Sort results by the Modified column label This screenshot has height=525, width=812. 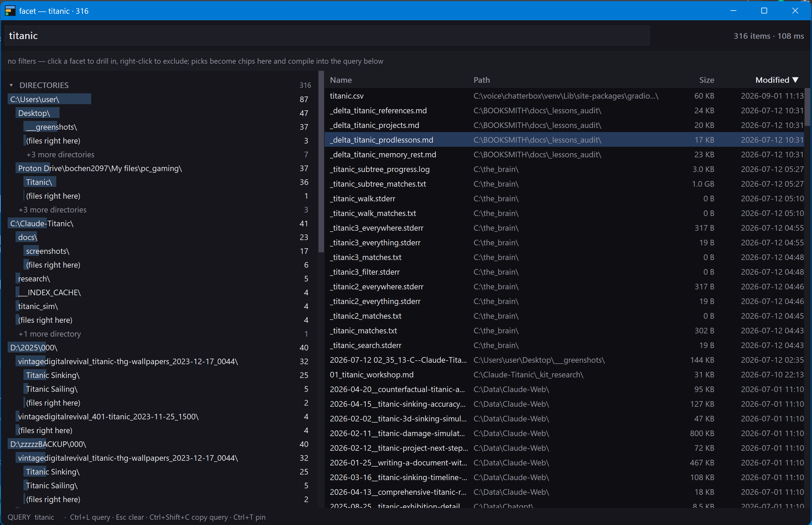tap(772, 80)
